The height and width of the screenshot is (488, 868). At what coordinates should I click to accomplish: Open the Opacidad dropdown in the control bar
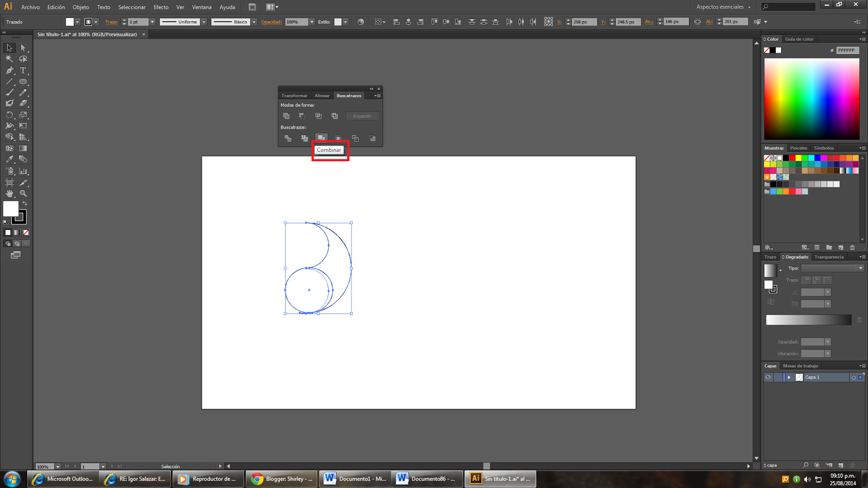[x=313, y=22]
